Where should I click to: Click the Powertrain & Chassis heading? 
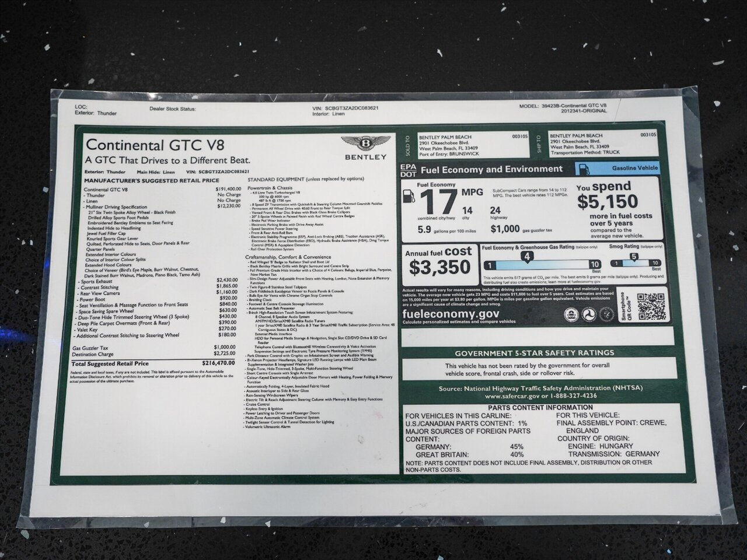pyautogui.click(x=268, y=188)
